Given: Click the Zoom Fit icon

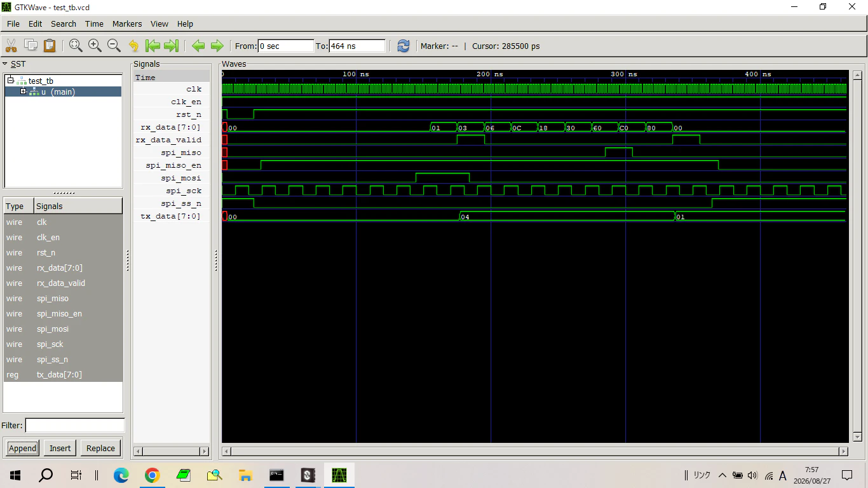Looking at the screenshot, I should tap(76, 46).
